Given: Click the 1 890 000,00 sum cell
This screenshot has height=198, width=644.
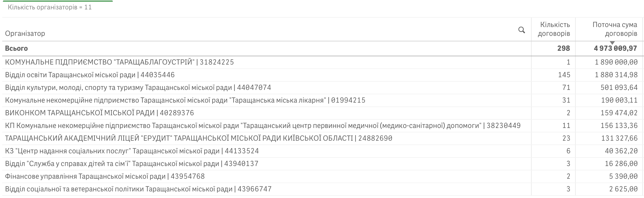Looking at the screenshot, I should pyautogui.click(x=616, y=62).
